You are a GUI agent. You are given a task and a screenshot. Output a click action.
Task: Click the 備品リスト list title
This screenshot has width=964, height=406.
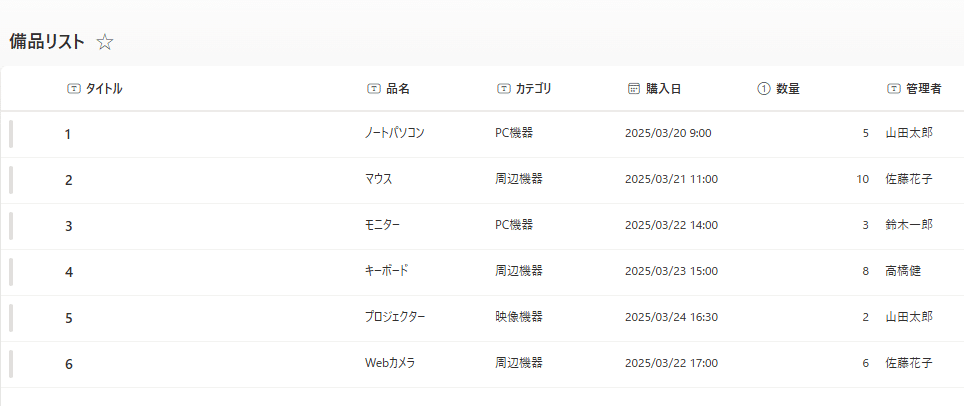(x=47, y=42)
